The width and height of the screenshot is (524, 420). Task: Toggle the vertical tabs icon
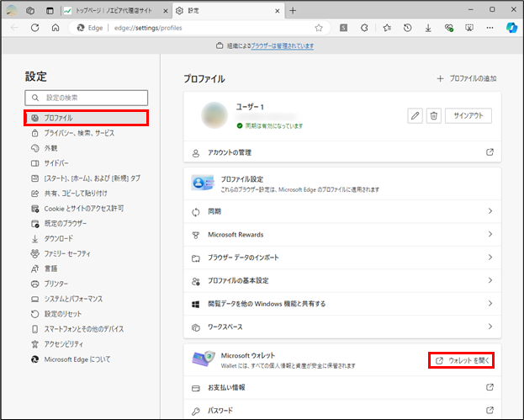50,11
